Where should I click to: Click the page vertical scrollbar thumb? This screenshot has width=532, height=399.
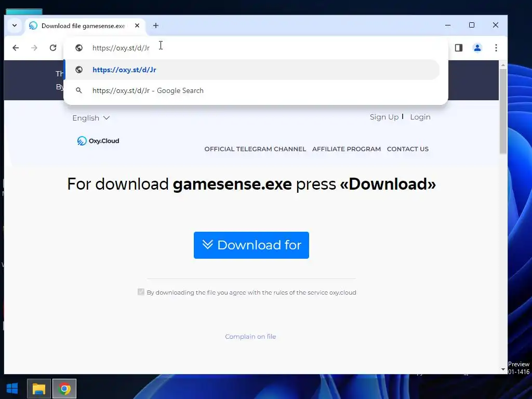[x=503, y=111]
